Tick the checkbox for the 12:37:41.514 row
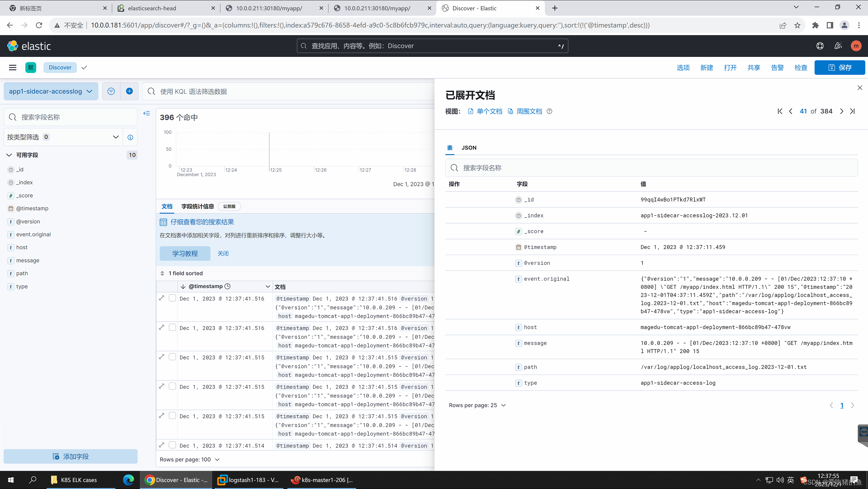The width and height of the screenshot is (868, 489). pos(172,445)
